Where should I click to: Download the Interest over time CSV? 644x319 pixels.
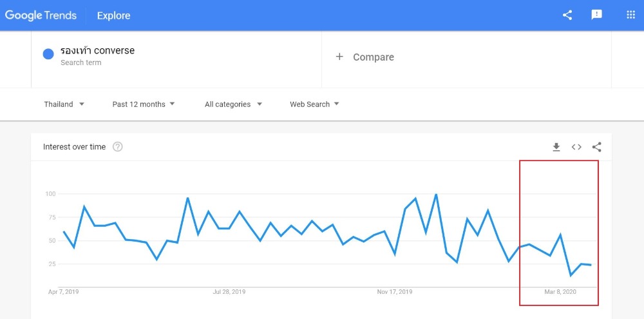pyautogui.click(x=556, y=147)
